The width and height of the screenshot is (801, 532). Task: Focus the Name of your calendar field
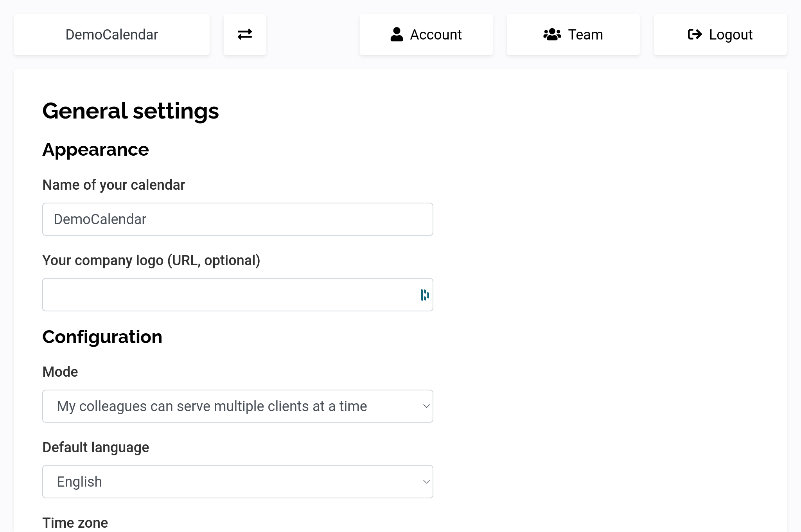click(x=238, y=219)
